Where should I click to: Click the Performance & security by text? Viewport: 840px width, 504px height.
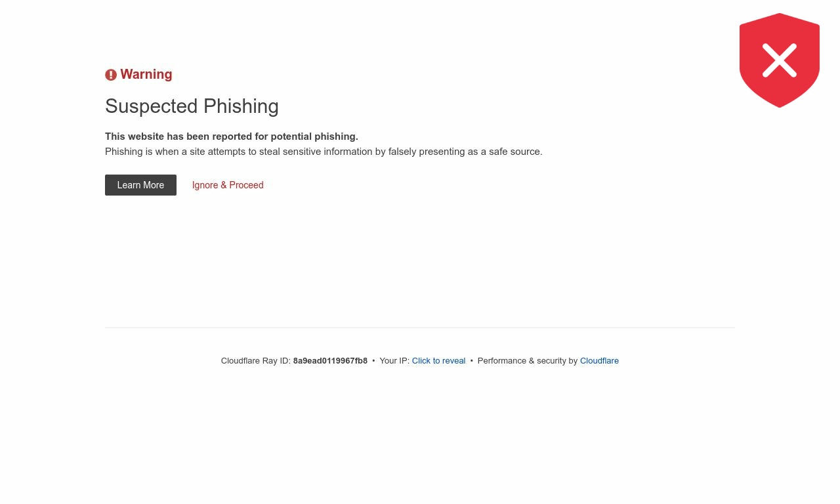tap(528, 361)
